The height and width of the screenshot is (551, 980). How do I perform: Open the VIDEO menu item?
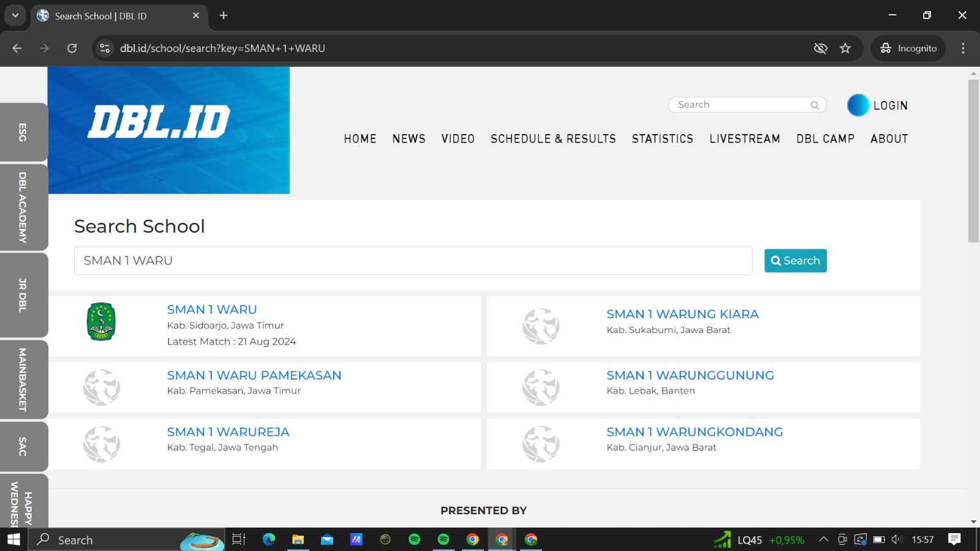coord(458,139)
